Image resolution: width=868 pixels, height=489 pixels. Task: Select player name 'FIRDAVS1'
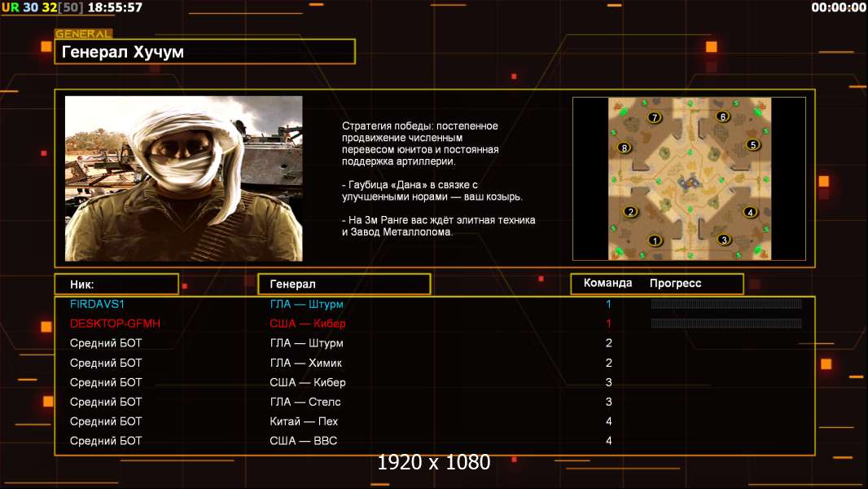click(97, 304)
